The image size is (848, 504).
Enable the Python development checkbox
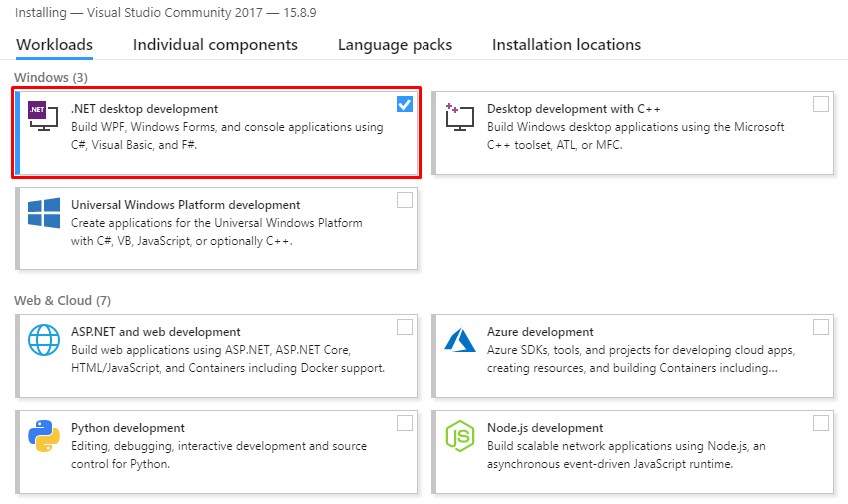tap(404, 423)
